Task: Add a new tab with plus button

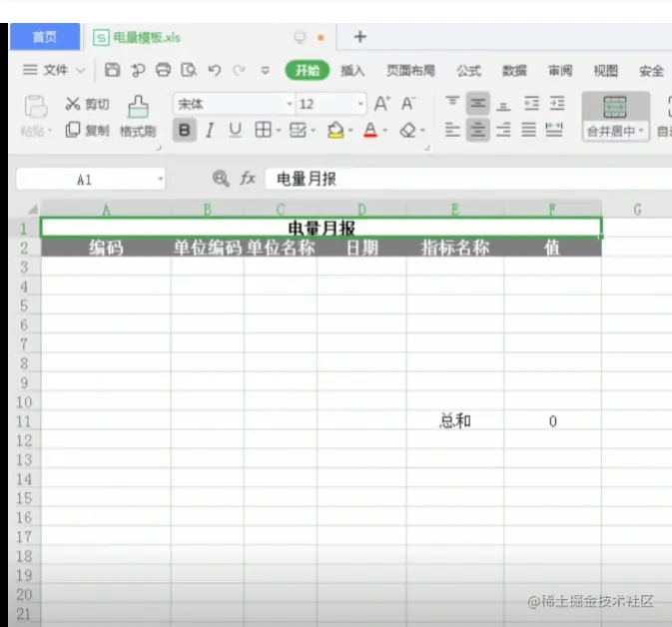Action: coord(360,37)
